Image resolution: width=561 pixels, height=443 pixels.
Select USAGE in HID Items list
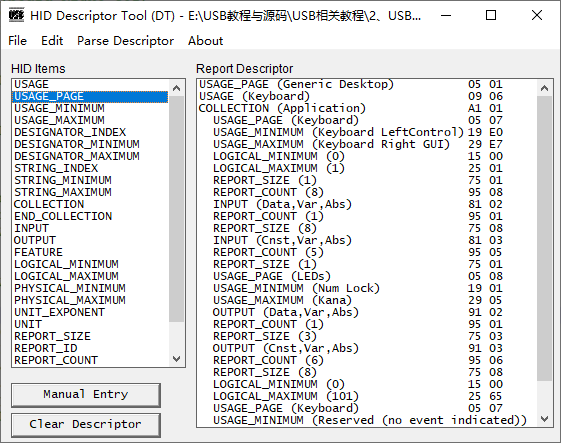90,84
